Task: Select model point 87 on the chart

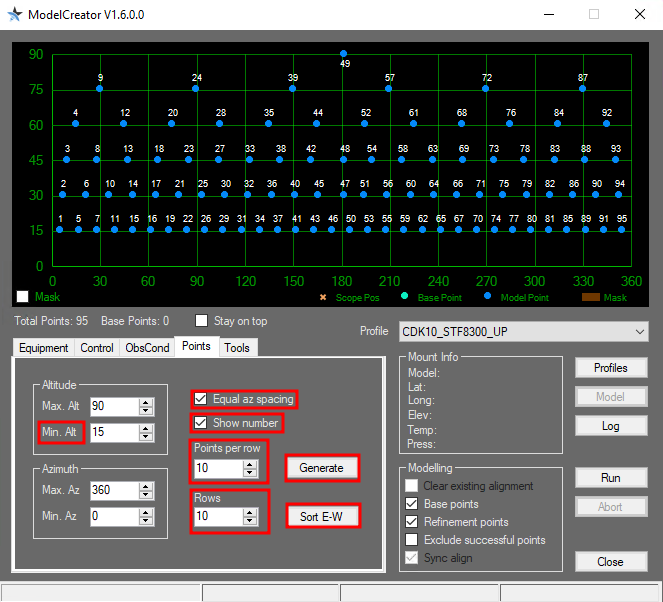Action: (x=582, y=89)
